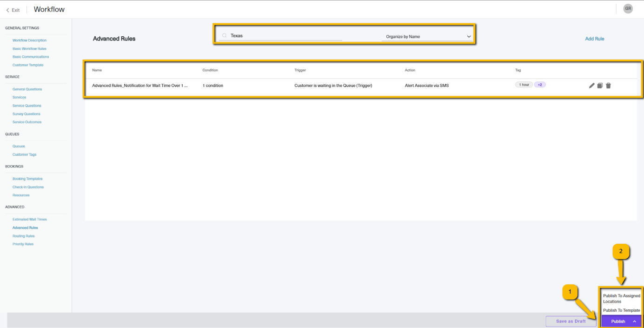
Task: Open Booking Templates page
Action: (27, 179)
